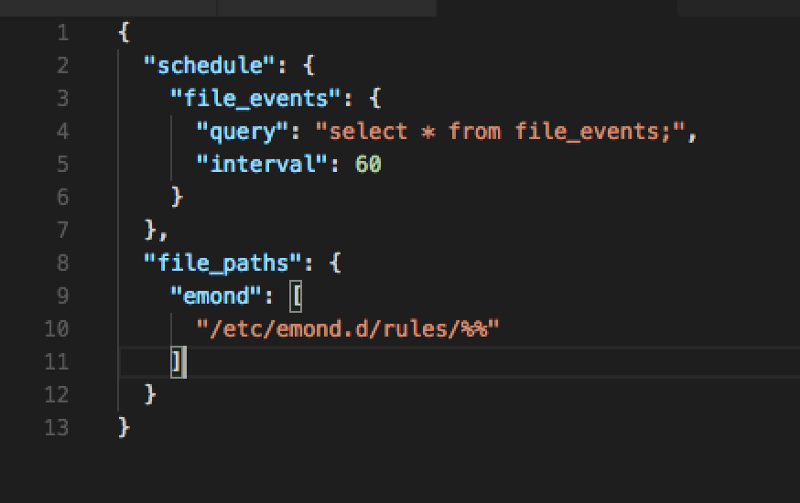Click the "query" key on line 4
800x503 pixels.
point(242,132)
